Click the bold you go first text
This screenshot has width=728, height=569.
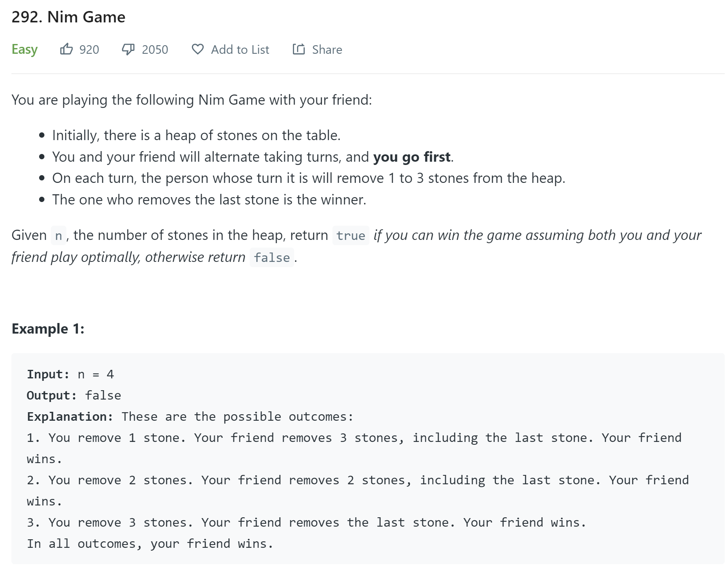click(412, 157)
